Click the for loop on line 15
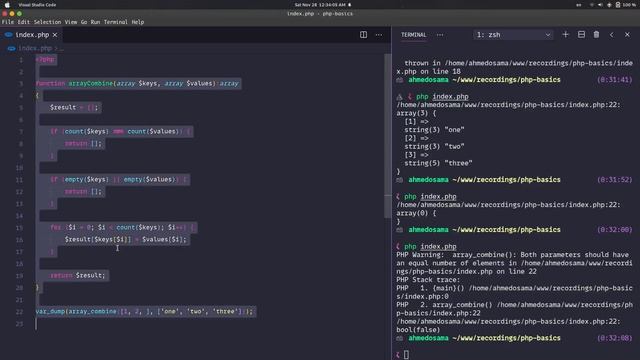The image size is (640, 360). point(123,227)
